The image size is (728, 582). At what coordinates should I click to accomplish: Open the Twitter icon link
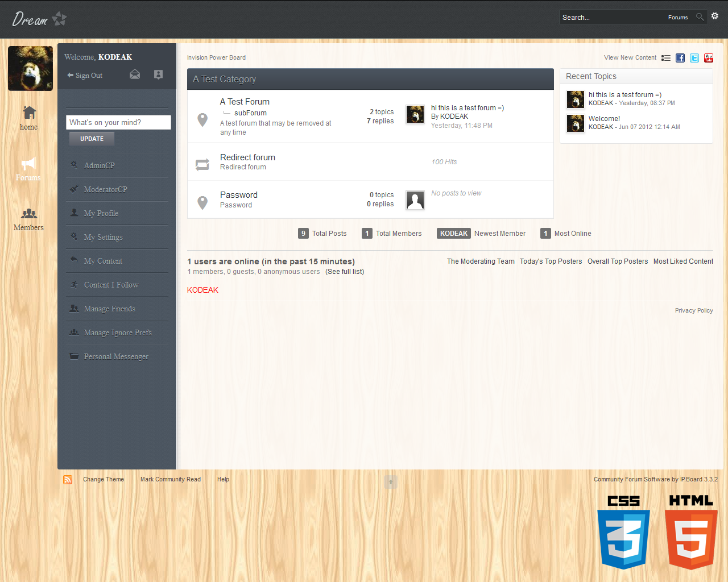coord(694,58)
